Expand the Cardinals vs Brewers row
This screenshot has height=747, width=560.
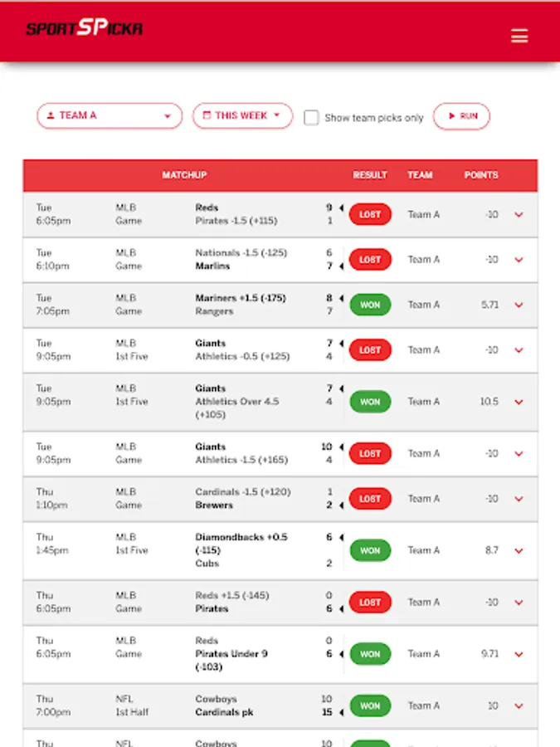click(519, 499)
